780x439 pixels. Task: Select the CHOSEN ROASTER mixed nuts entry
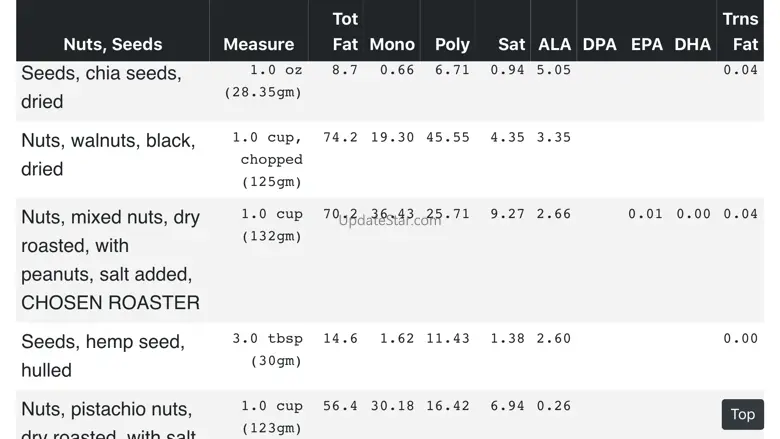110,259
